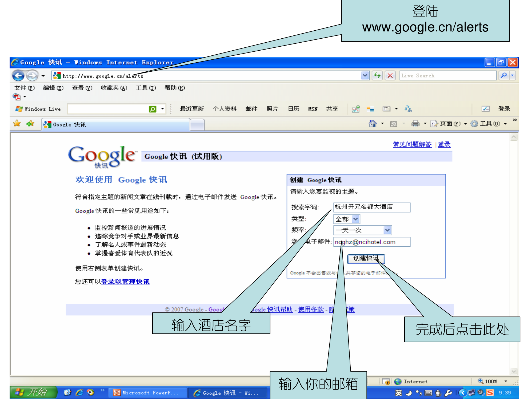Click the Windows Live logo

[38, 109]
